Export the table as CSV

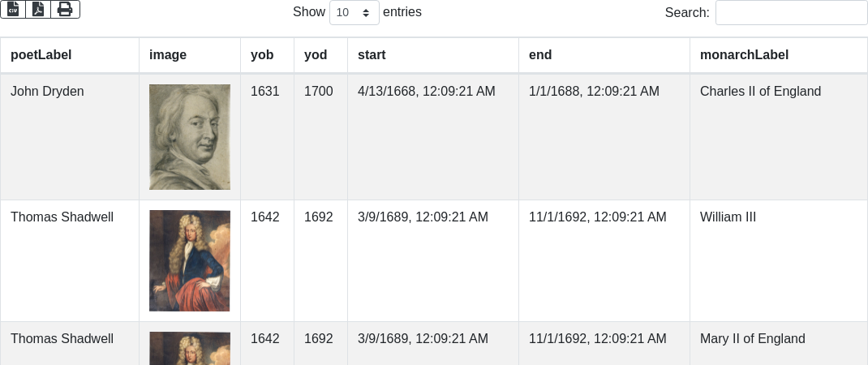[x=13, y=9]
